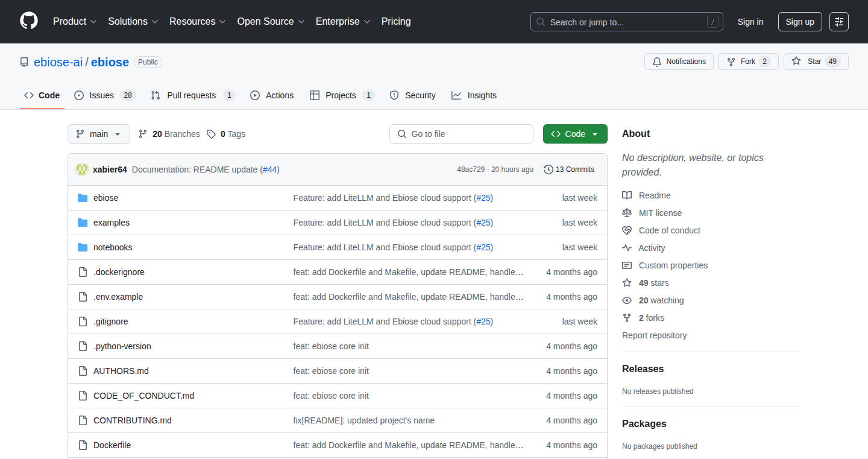
Task: Expand the Enterprise menu
Action: [344, 21]
